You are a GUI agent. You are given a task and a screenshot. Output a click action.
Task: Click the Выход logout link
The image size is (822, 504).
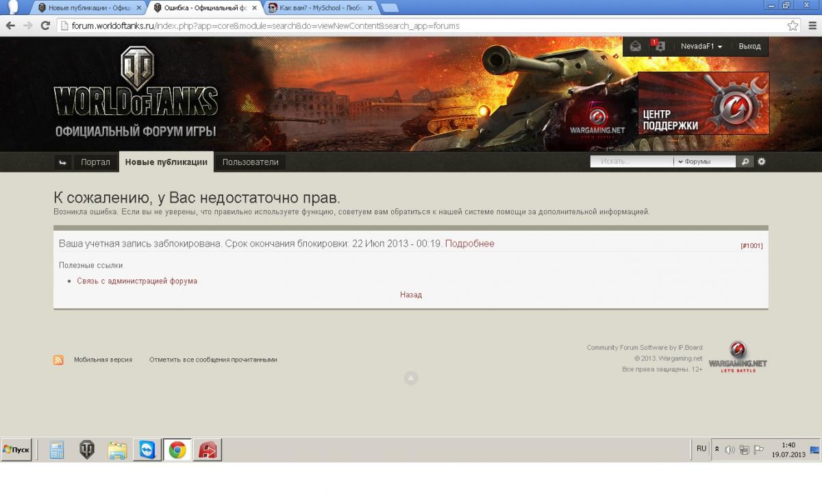(749, 47)
